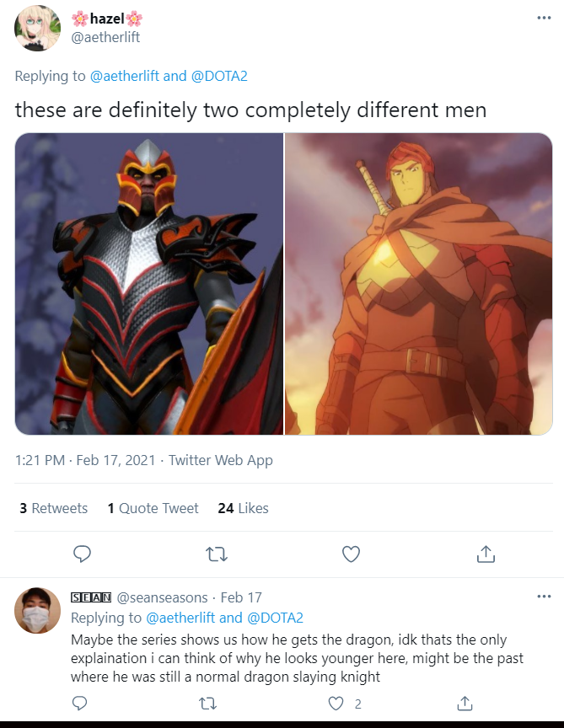The image size is (564, 728).
Task: Reply to Sean's comment with bubble icon
Action: [80, 704]
